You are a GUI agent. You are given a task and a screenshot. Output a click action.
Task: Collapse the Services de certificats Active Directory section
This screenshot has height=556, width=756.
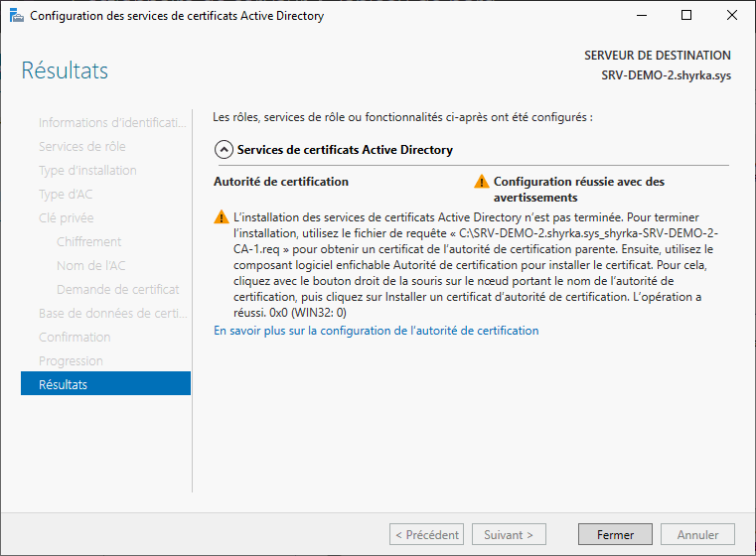click(224, 150)
